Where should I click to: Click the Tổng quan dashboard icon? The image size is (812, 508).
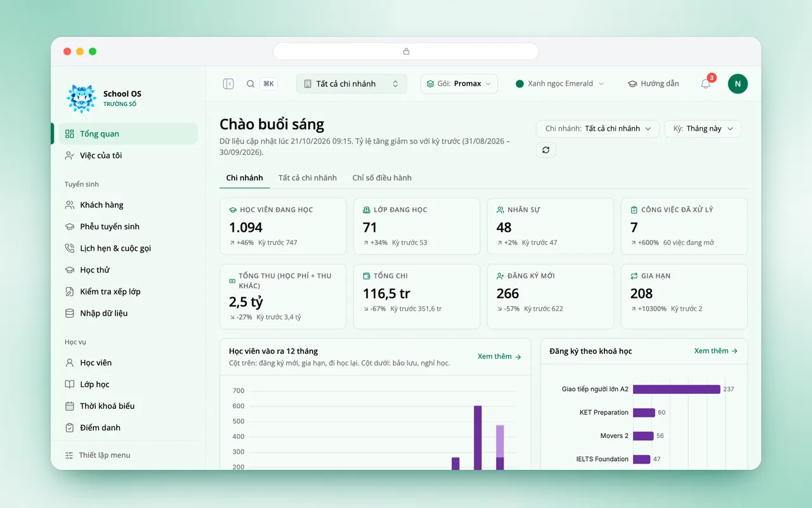click(70, 134)
